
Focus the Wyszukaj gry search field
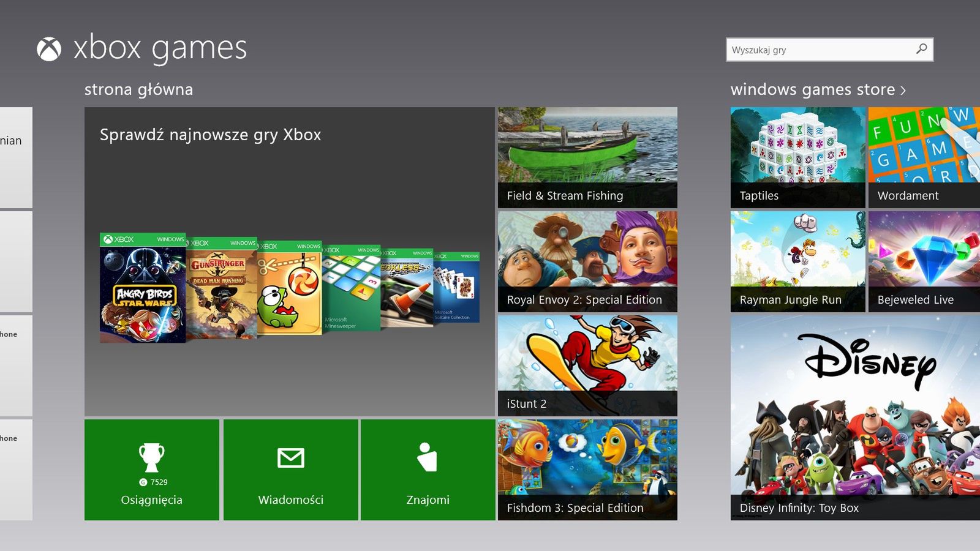point(829,50)
